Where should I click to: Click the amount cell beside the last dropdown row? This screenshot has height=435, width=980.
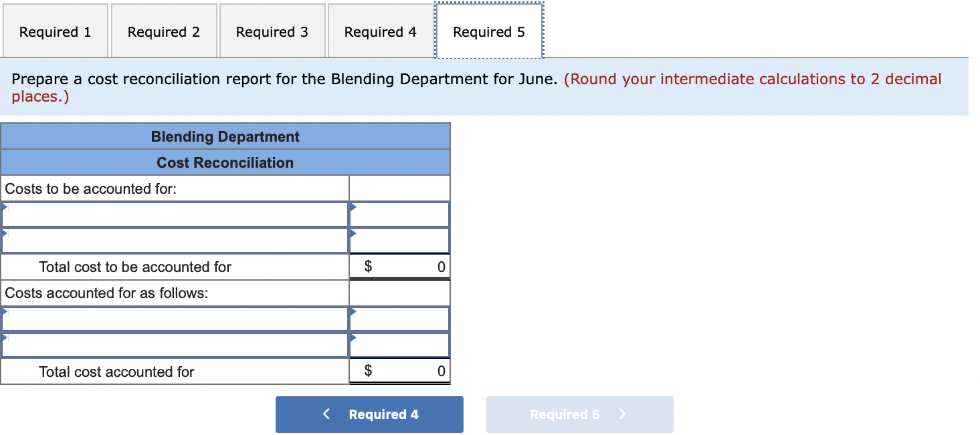[x=401, y=345]
